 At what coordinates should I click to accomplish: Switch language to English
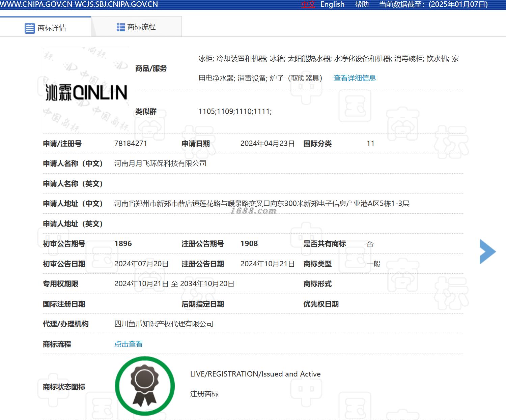tap(332, 4)
